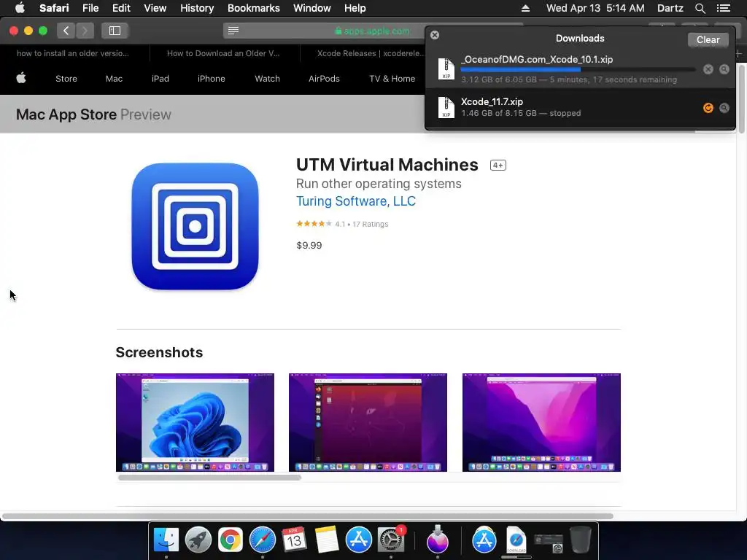Click the Reader view icon in address bar
747x560 pixels.
233,31
